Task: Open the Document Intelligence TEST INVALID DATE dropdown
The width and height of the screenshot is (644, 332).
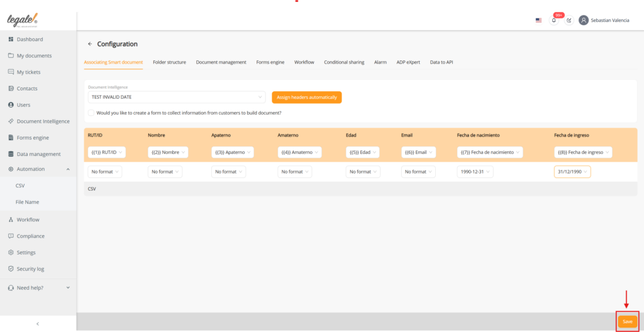Action: click(x=177, y=97)
